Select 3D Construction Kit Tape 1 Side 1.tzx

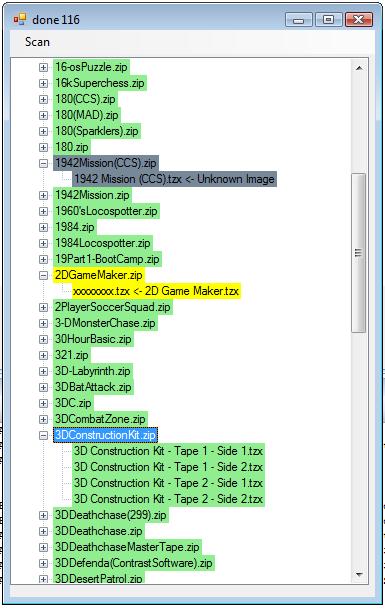tap(169, 451)
